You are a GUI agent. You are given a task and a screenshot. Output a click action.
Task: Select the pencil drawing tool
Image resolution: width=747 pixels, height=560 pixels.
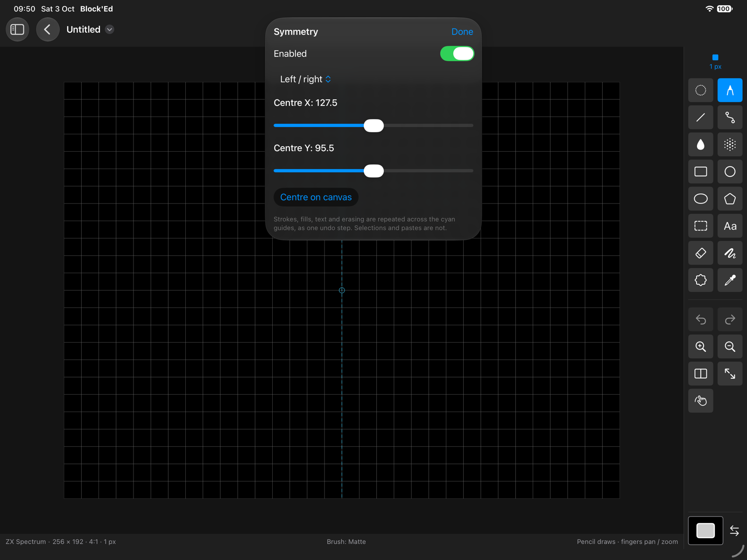730,90
